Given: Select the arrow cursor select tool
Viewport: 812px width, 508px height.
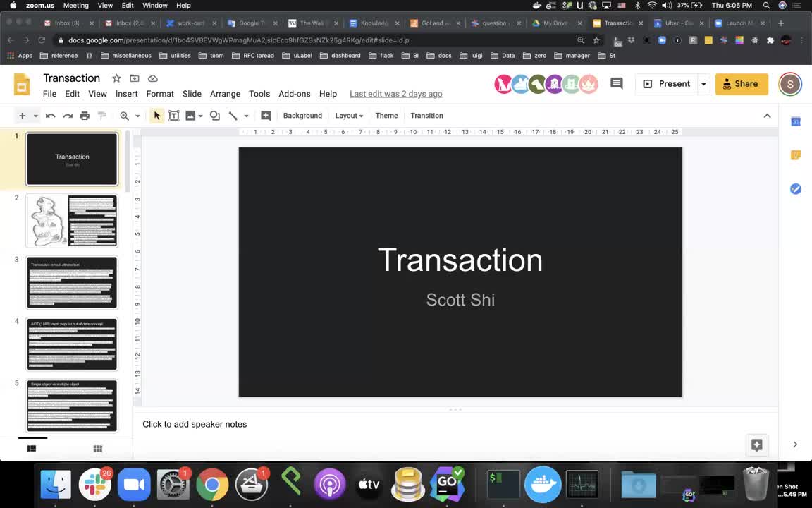Looking at the screenshot, I should point(157,116).
